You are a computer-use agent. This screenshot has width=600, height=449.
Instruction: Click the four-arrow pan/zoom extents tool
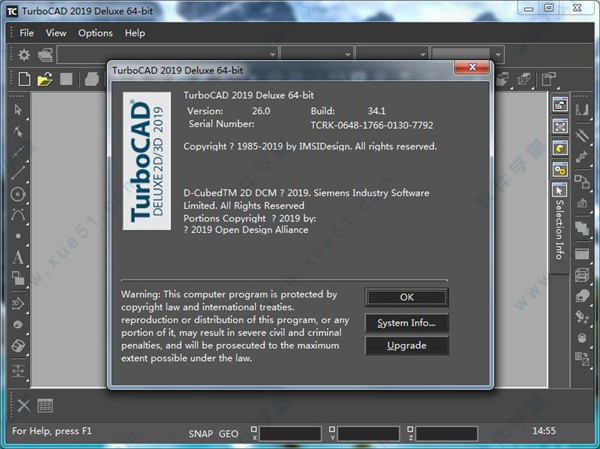point(18,371)
